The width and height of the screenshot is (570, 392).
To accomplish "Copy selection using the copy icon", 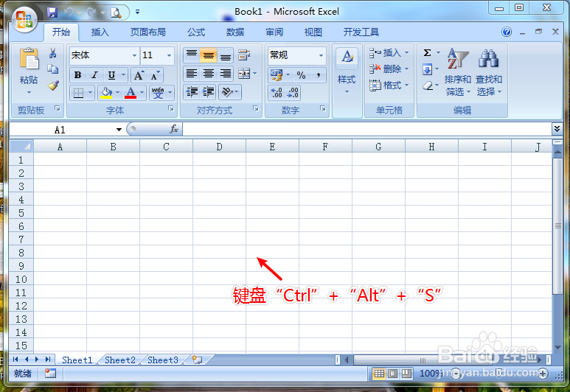I will click(x=52, y=69).
